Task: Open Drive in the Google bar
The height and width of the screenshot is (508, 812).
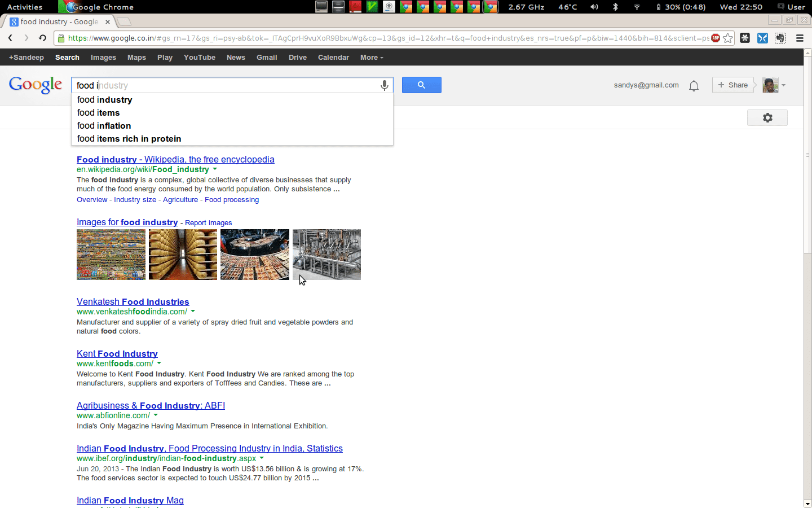Action: point(298,58)
